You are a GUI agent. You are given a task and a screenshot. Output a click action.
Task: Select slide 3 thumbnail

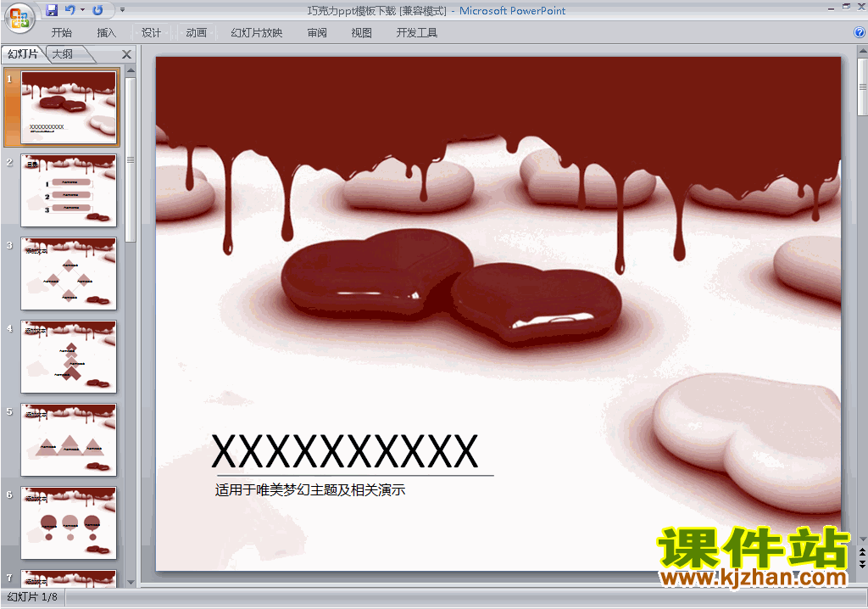69,273
